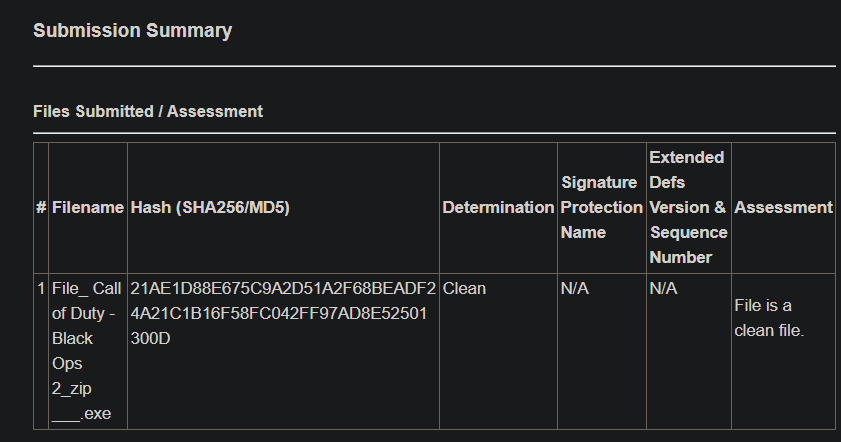Viewport: 841px width, 442px height.
Task: Click the 'Black' word in the filename
Action: coord(72,338)
